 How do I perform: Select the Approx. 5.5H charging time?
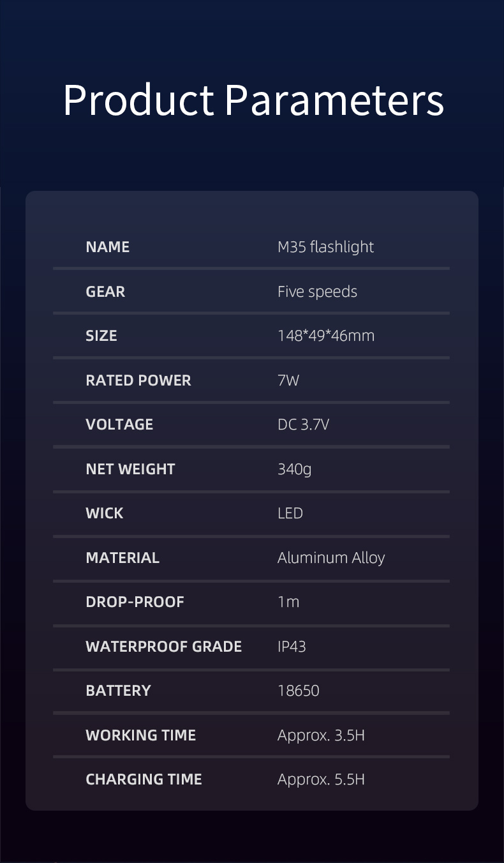(x=321, y=779)
